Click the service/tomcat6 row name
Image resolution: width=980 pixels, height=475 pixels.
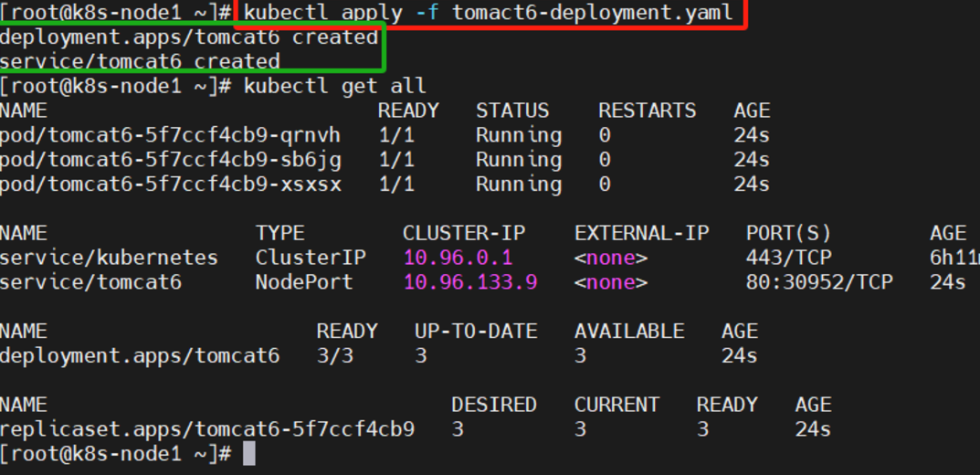tap(90, 282)
